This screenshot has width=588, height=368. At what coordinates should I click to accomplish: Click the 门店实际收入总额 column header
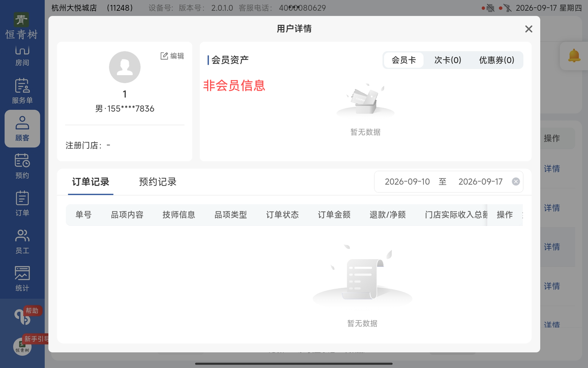(x=456, y=215)
